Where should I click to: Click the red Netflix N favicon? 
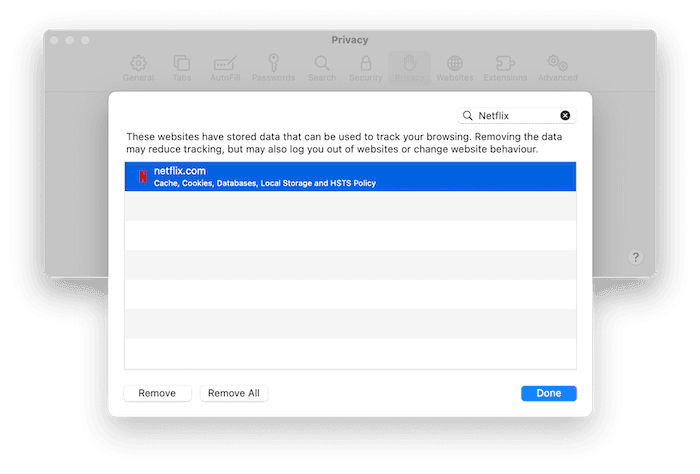(143, 177)
